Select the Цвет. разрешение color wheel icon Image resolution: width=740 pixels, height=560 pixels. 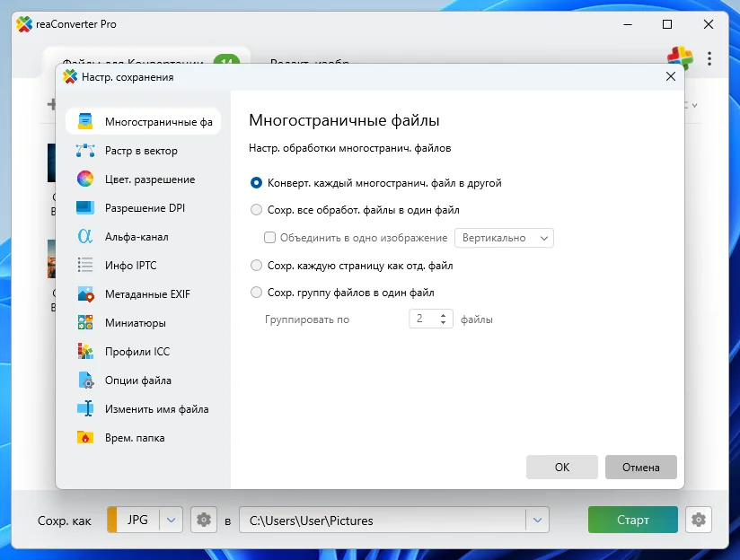[85, 179]
